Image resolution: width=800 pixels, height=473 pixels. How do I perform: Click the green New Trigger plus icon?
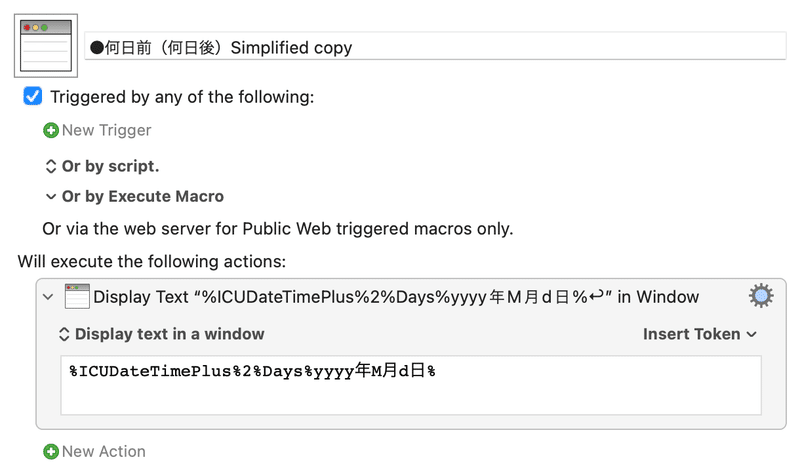click(51, 131)
